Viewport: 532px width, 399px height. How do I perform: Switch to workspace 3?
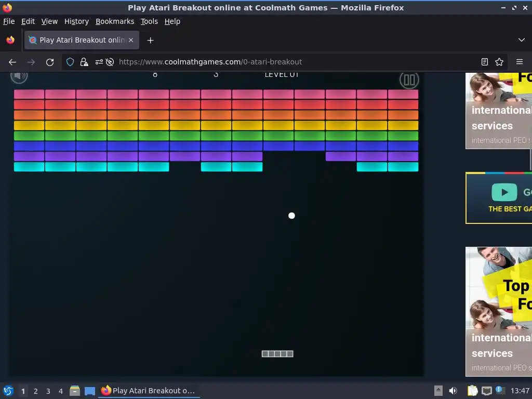click(48, 391)
